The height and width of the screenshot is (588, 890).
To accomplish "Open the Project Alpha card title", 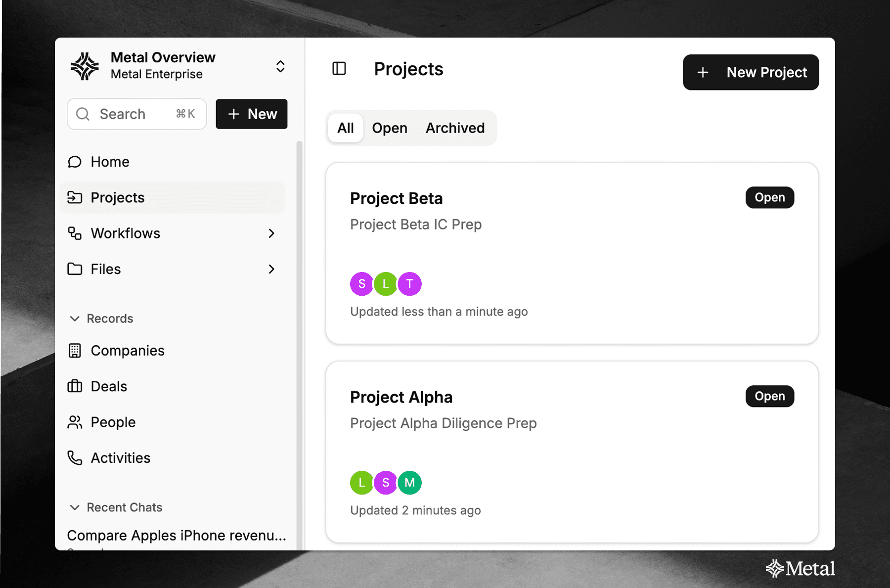I will (x=401, y=397).
